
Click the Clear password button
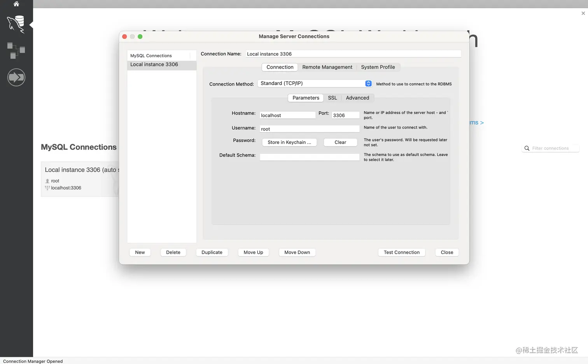click(340, 143)
